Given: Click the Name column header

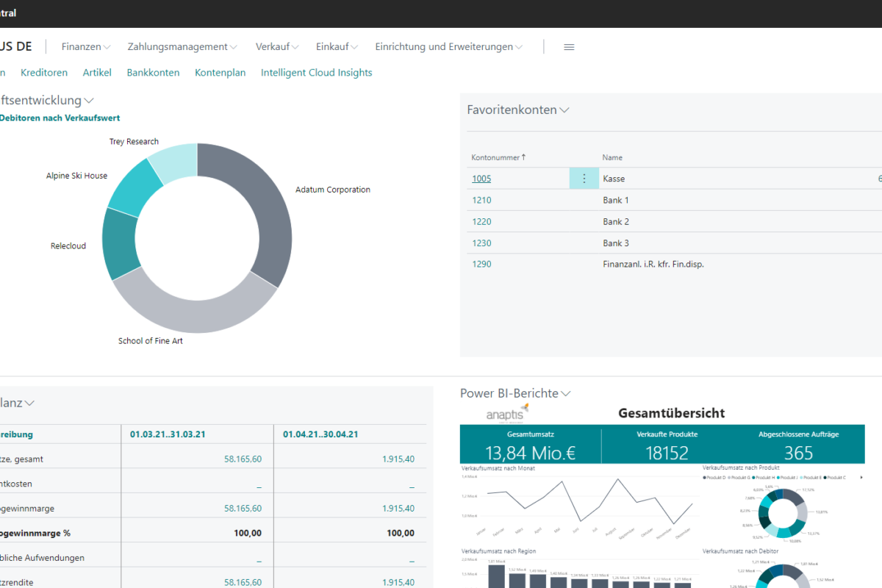Looking at the screenshot, I should [x=612, y=157].
